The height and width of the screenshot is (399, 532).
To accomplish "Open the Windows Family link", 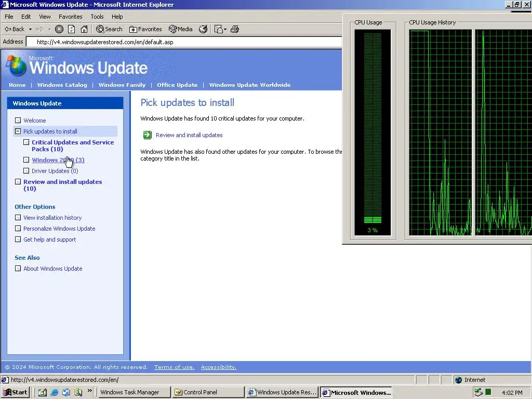I will click(122, 85).
